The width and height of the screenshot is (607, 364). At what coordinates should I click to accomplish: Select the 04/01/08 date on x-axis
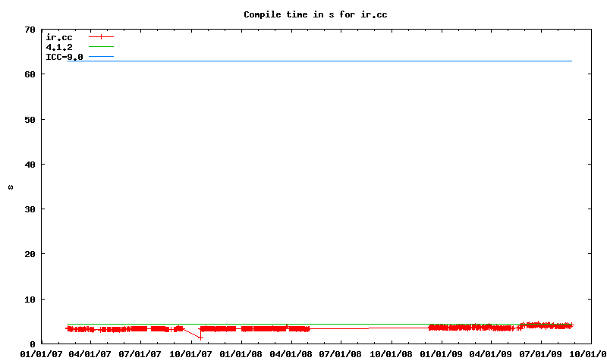(x=291, y=354)
